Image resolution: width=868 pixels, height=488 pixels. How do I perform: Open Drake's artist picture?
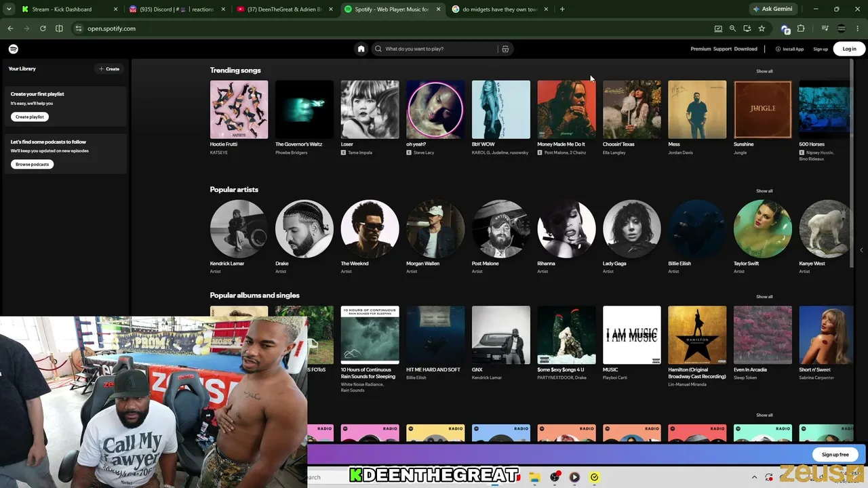pos(304,229)
